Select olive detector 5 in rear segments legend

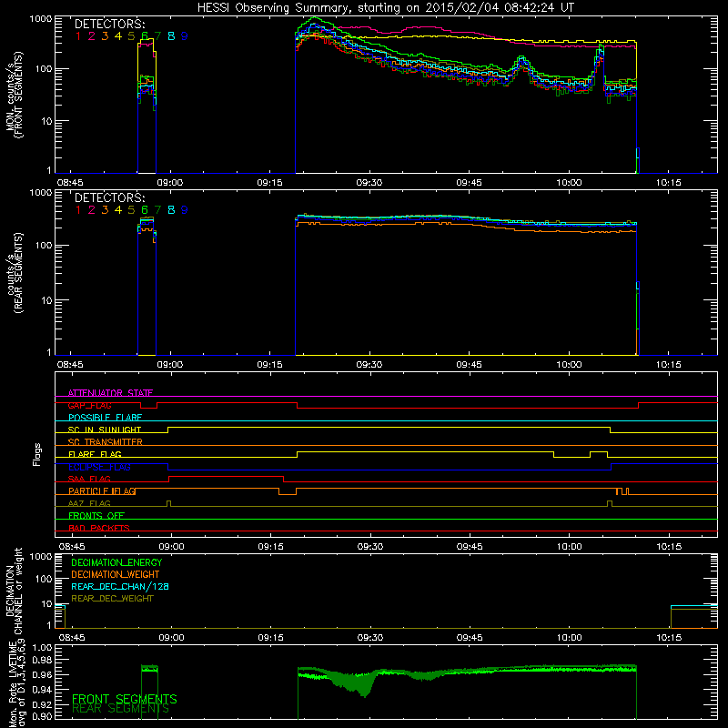pos(131,210)
